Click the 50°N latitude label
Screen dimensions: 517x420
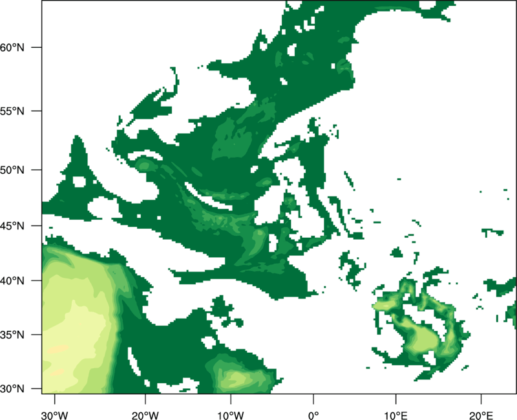(x=12, y=170)
